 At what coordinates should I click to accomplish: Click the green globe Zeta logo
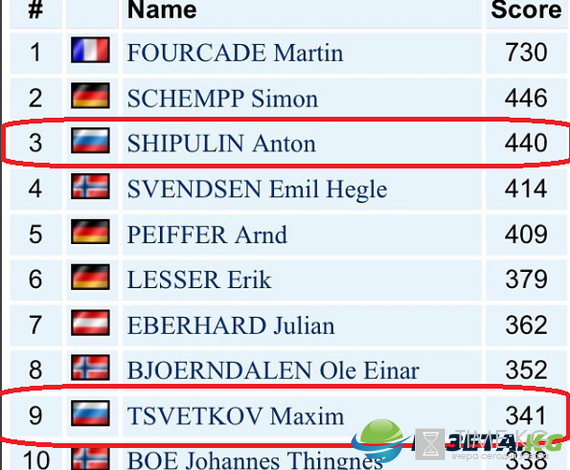(x=380, y=440)
